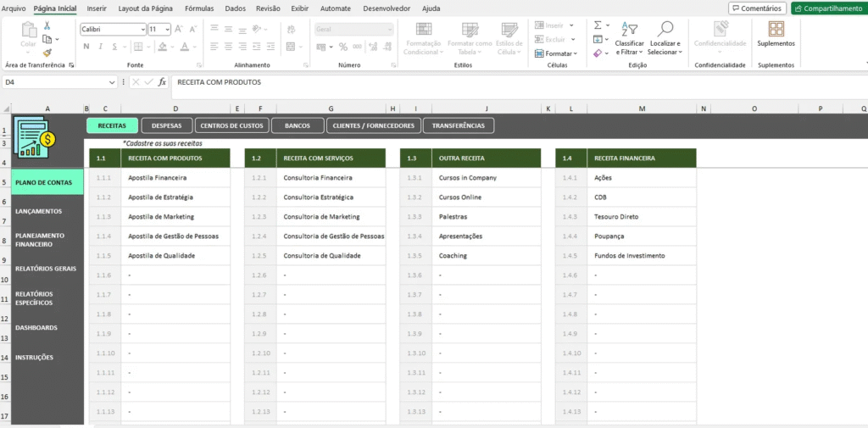Open LANÇAMENTOS in the left sidebar
The width and height of the screenshot is (868, 428).
(x=39, y=211)
